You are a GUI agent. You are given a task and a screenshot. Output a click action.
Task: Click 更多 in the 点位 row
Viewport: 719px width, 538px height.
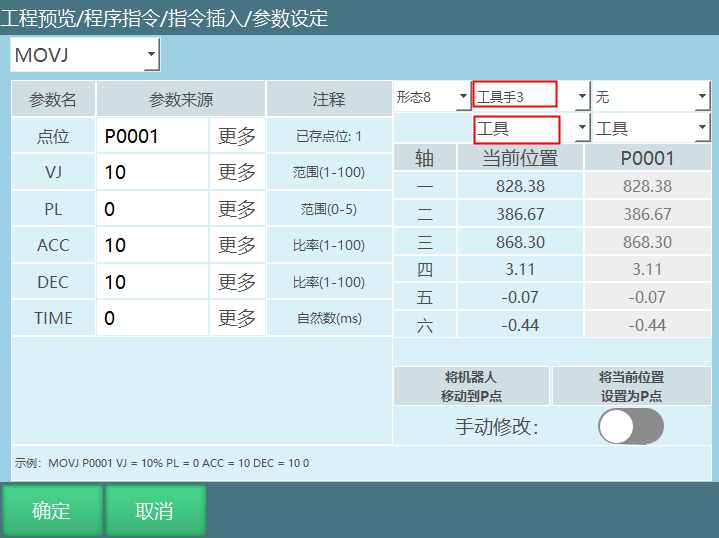237,136
